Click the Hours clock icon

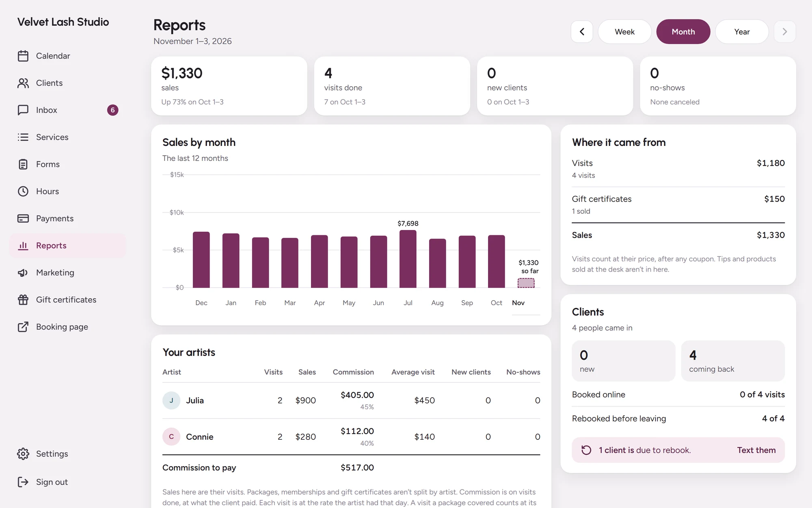click(23, 191)
